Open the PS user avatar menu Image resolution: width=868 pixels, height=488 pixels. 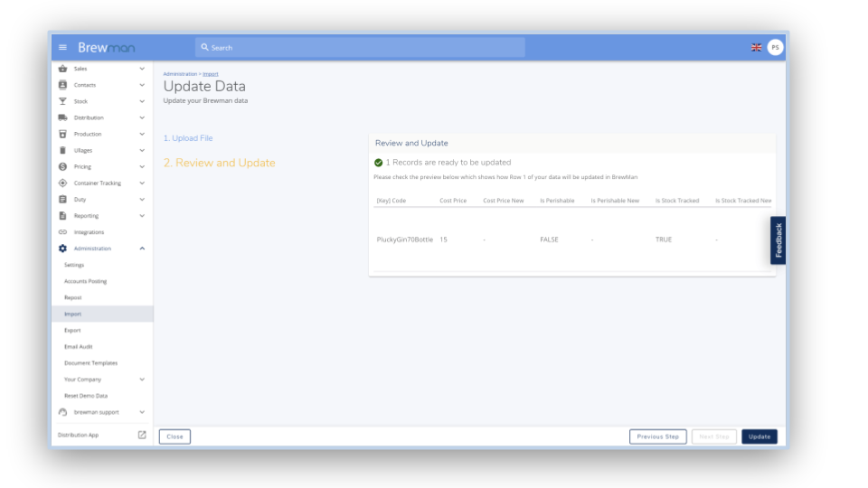point(775,48)
